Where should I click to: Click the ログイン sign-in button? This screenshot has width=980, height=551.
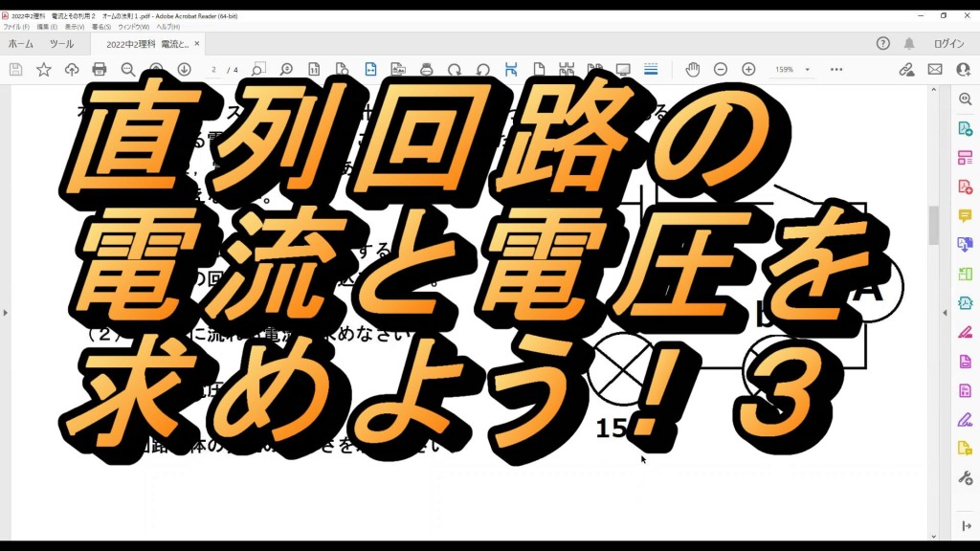(x=948, y=44)
